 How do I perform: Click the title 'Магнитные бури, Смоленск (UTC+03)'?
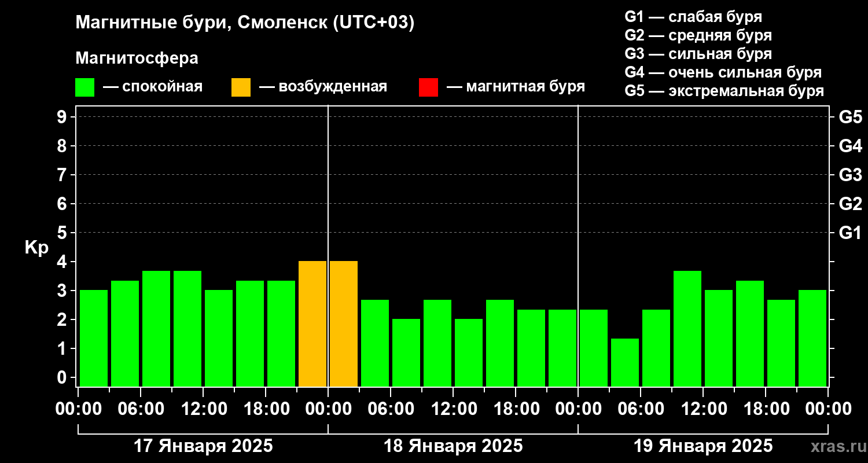click(245, 24)
